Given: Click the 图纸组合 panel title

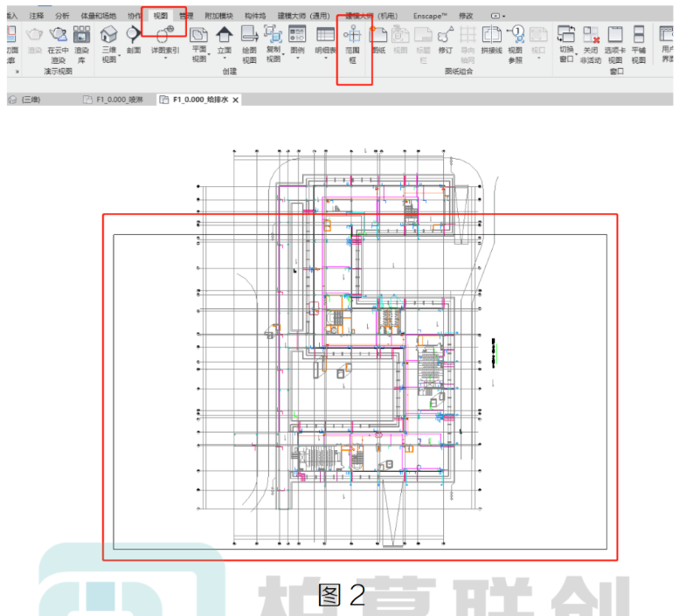Looking at the screenshot, I should (459, 72).
